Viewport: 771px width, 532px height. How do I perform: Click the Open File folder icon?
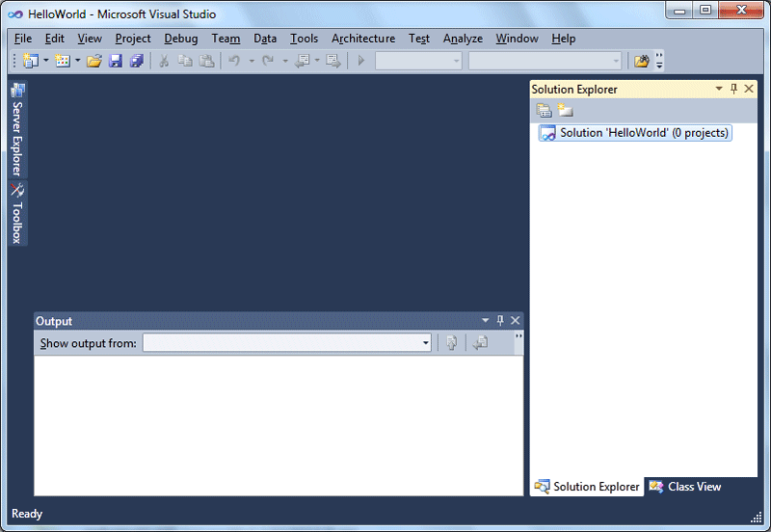tap(93, 61)
